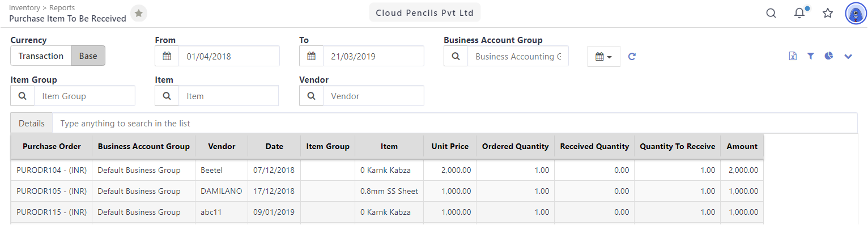Expand the chevron-down options at far right
Screen dimensions: 868x225
click(x=848, y=56)
